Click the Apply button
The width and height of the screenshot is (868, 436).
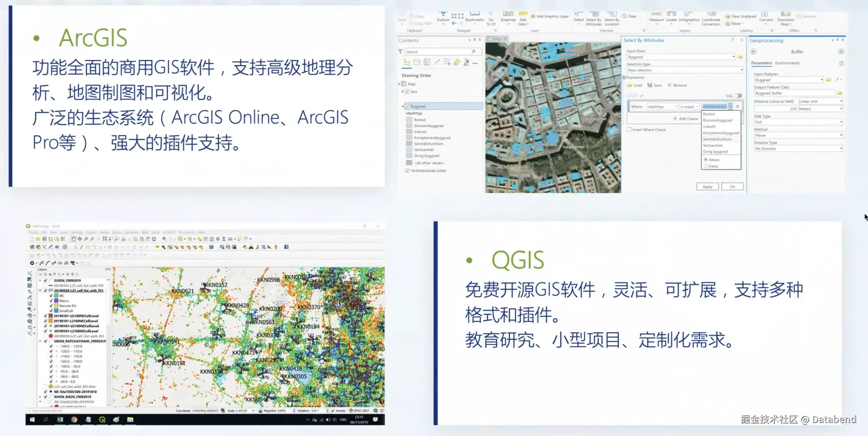pyautogui.click(x=707, y=187)
